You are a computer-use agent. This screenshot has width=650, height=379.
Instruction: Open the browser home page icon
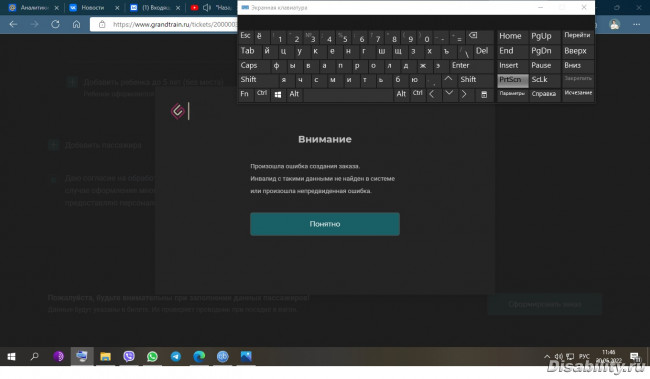click(76, 24)
